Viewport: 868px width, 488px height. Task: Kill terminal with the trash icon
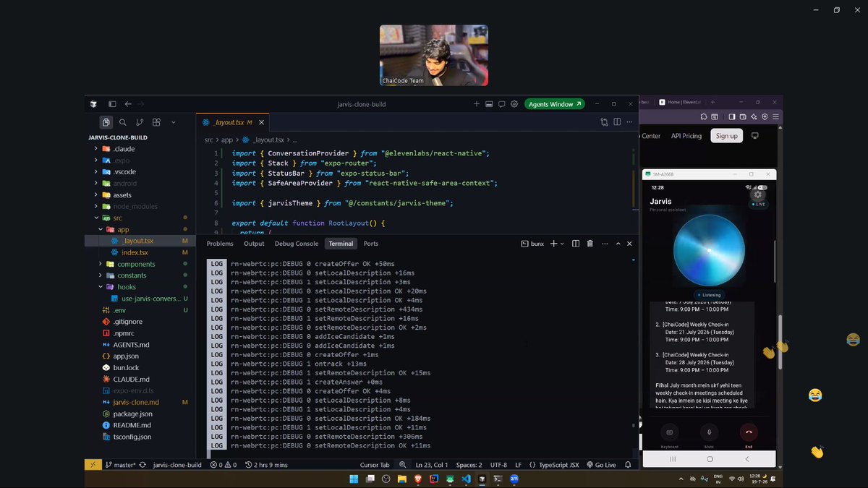point(590,244)
